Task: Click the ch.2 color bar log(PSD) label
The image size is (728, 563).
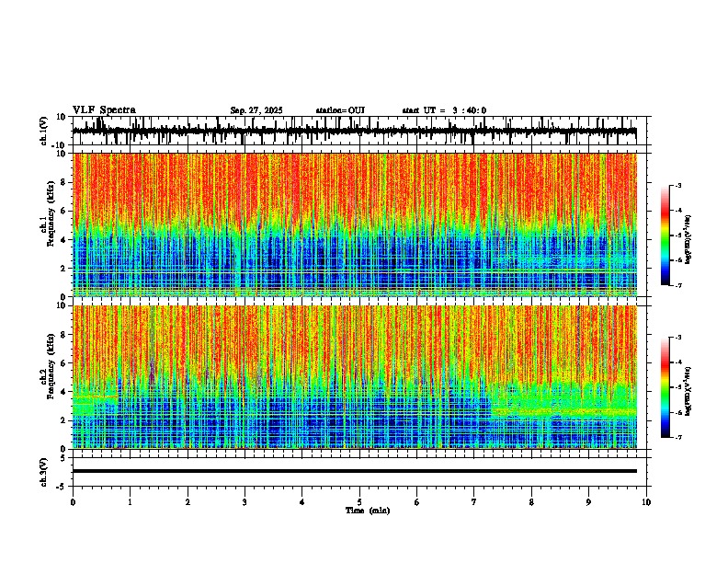Action: click(x=688, y=392)
